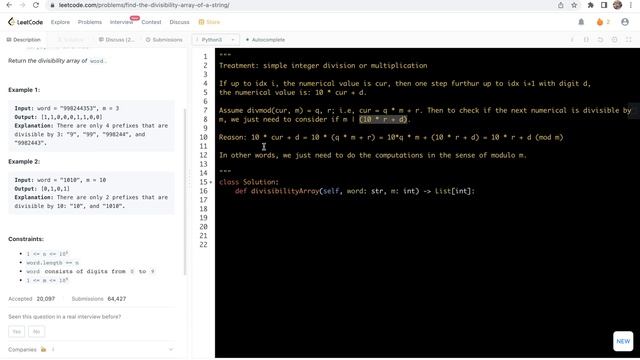Click the Companies lock icon
Viewport: 640px width, 360px height.
[43, 349]
